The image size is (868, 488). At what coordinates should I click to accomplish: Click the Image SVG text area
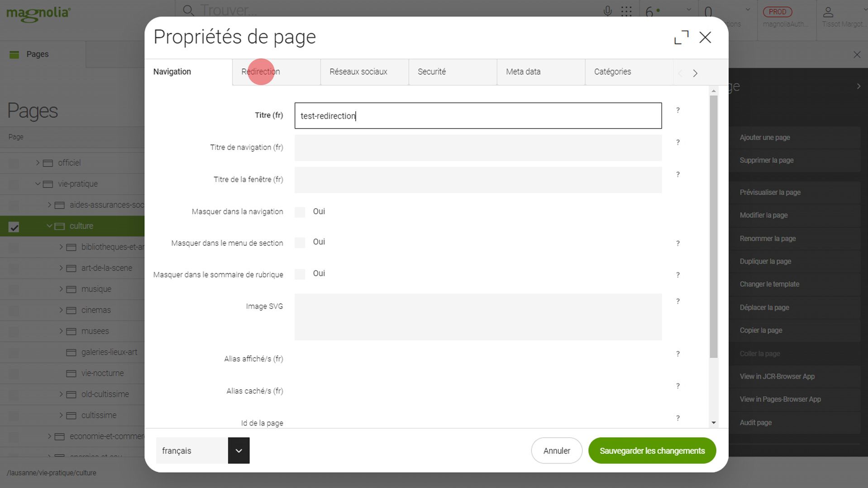[478, 317]
